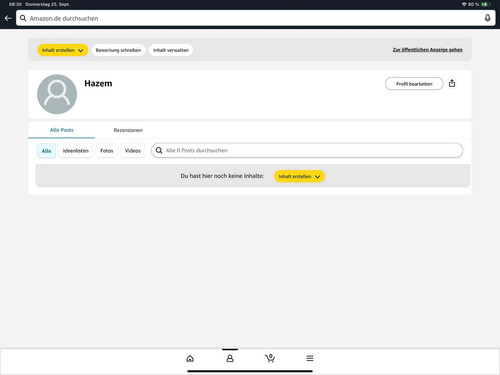Switch to 'Alle Posts' tab

[62, 130]
